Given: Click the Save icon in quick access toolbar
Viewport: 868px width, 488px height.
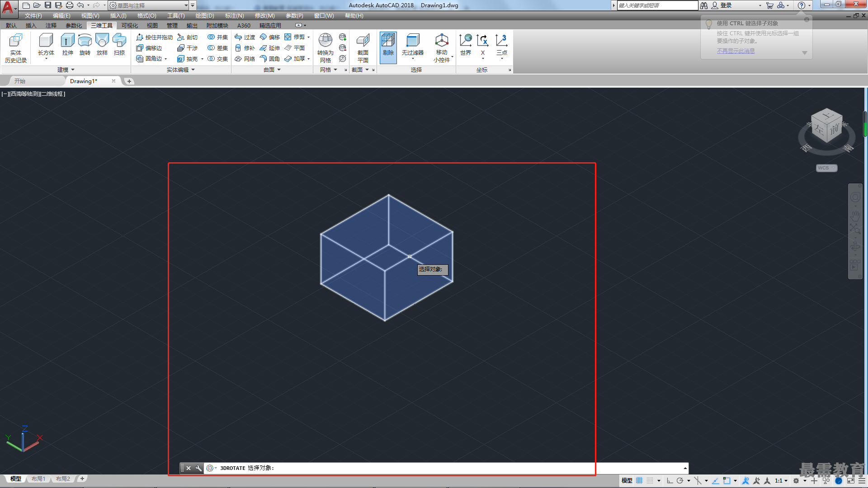Looking at the screenshot, I should click(48, 5).
